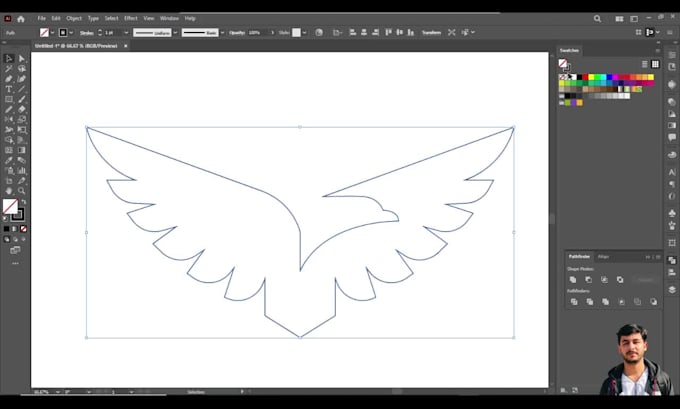Open the Object menu

[x=72, y=18]
